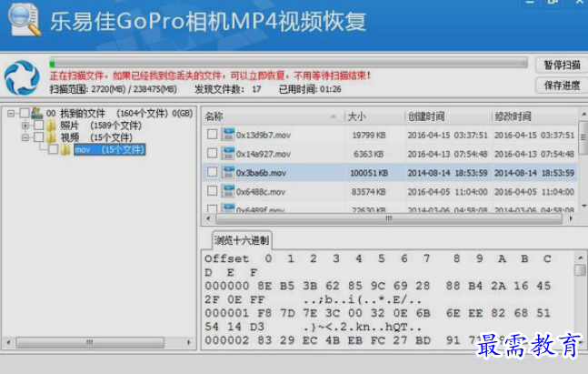The image size is (588, 374).
Task: Click the magnifier app logo in the title bar
Action: click(25, 20)
